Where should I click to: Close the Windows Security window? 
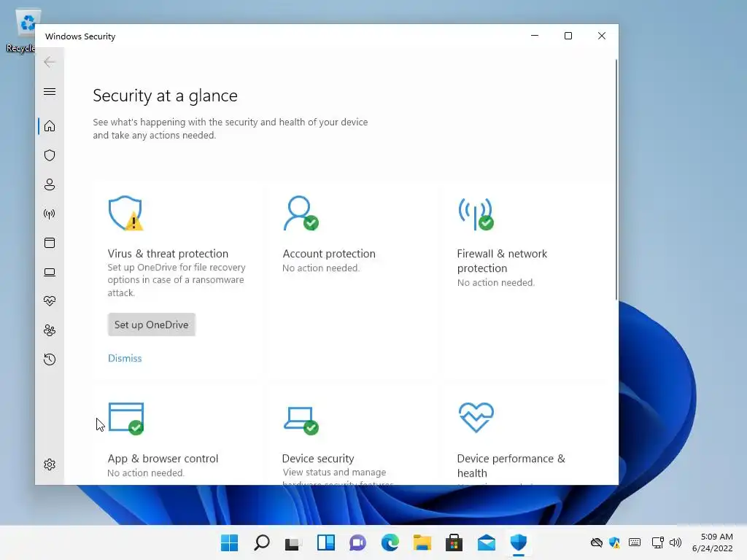(x=602, y=36)
